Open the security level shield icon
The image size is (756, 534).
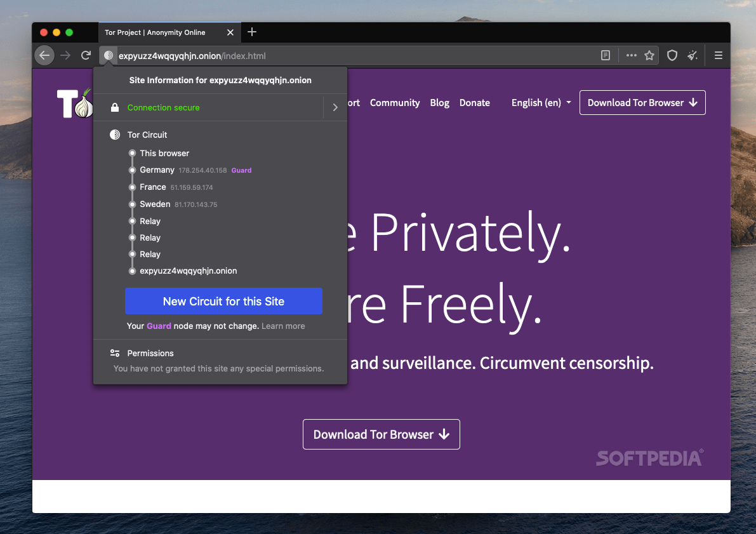(672, 55)
